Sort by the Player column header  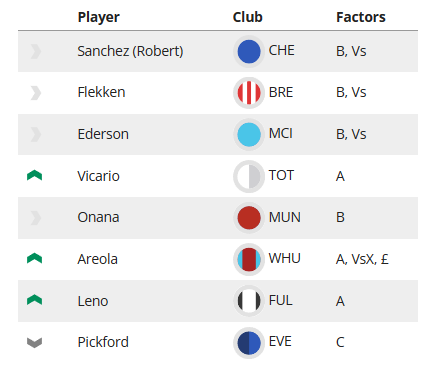tap(98, 17)
